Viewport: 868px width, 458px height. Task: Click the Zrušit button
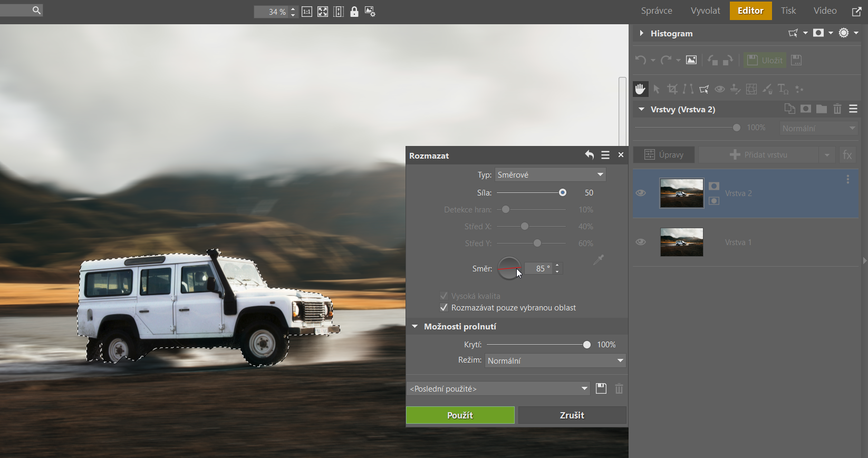tap(572, 415)
